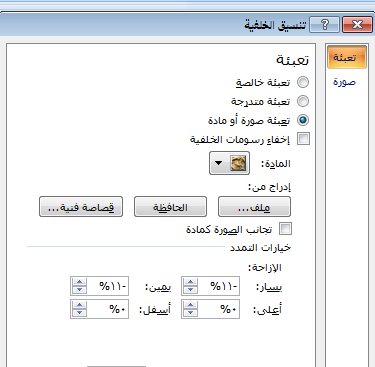Select the تعبئة متدرجة radio button
This screenshot has height=367, width=375.
point(303,101)
